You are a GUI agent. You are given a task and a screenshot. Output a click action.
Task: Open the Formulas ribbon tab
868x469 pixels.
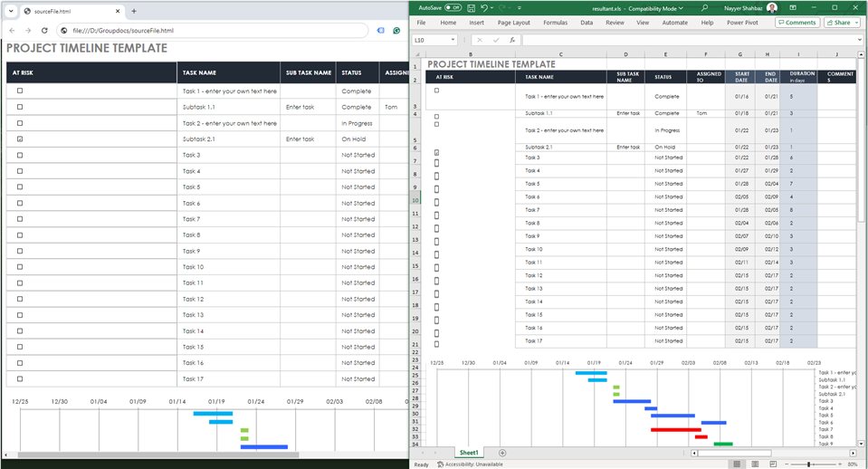pos(555,23)
